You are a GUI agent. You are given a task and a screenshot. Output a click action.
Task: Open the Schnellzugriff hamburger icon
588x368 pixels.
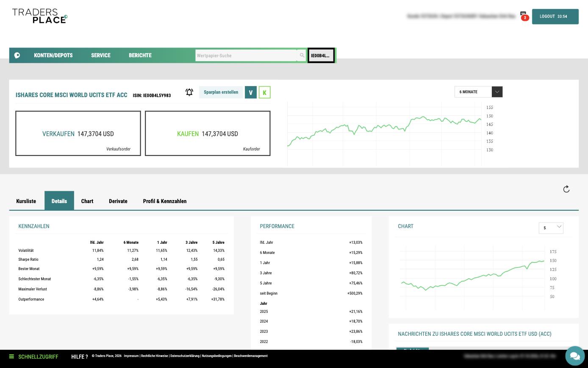pyautogui.click(x=12, y=357)
